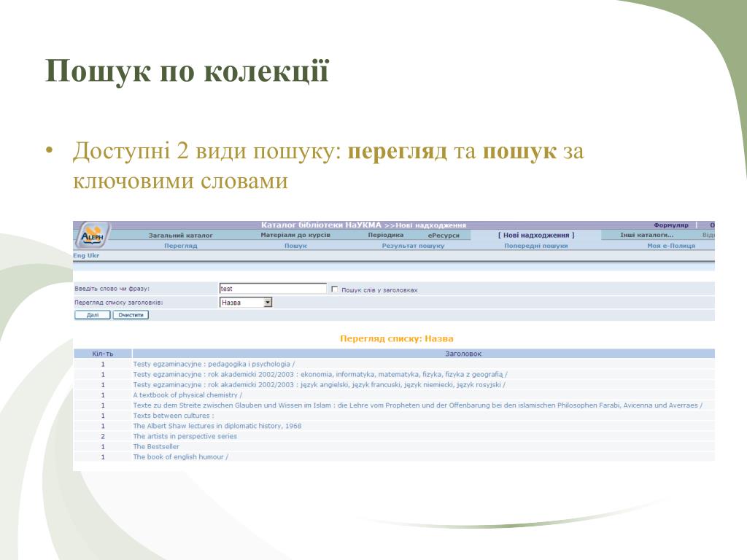Click the 'Кіл-ть' column header
This screenshot has width=747, height=560.
[x=102, y=354]
